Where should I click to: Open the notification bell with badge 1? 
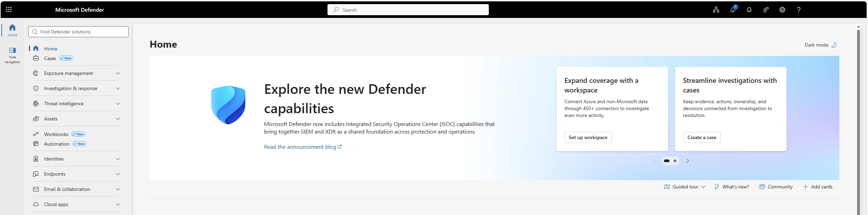click(x=733, y=9)
